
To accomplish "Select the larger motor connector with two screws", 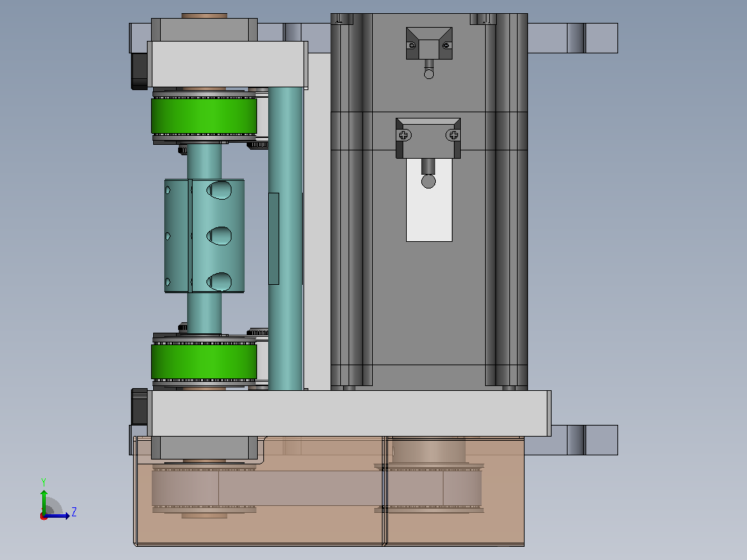I will point(428,138).
